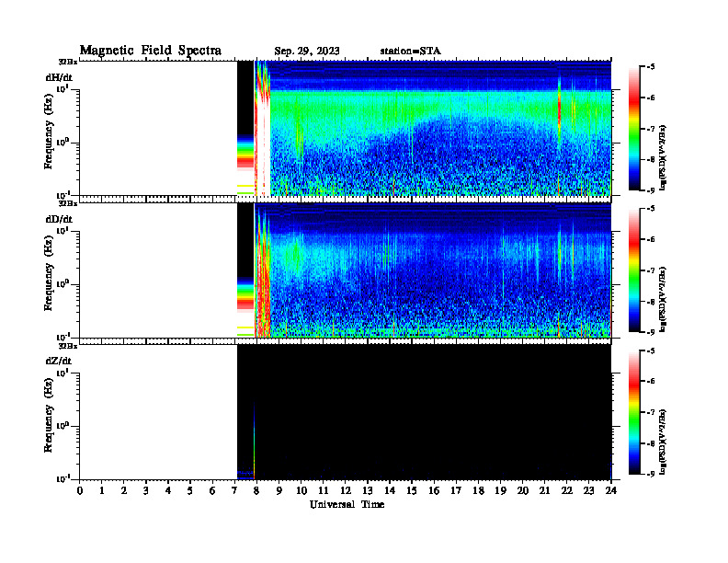This screenshot has height=563, width=728.
Task: Click hour tick label "23" on time axis
Action: click(589, 491)
